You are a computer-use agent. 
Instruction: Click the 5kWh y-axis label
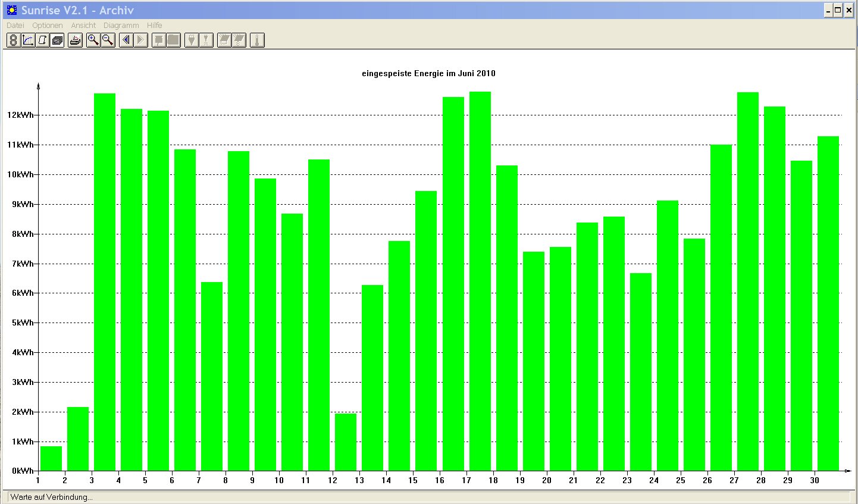pyautogui.click(x=23, y=323)
